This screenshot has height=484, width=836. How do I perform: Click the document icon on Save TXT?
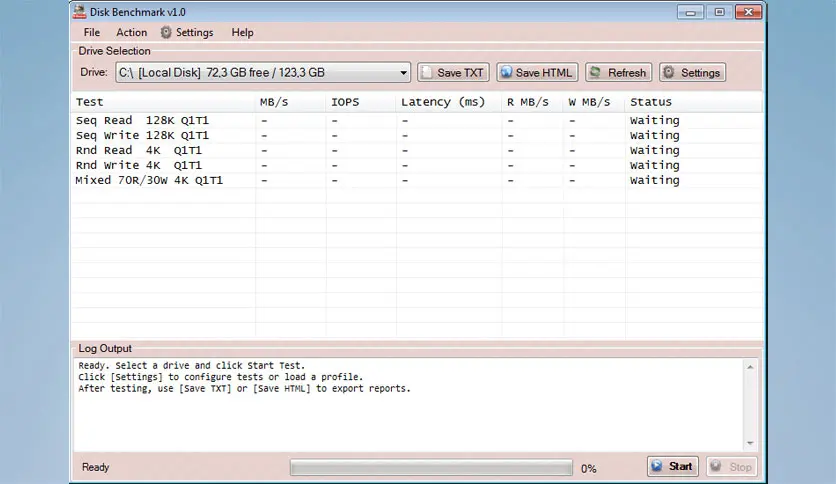tap(427, 72)
